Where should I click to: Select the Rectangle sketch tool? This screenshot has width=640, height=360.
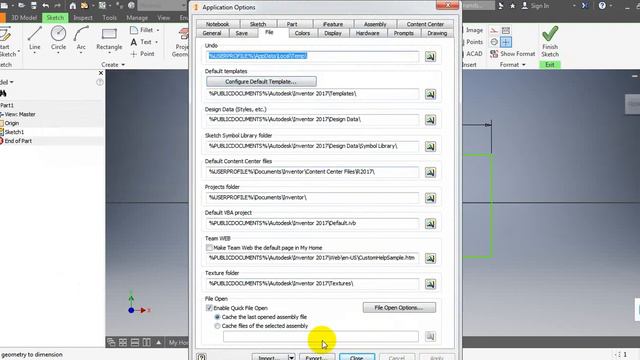109,38
